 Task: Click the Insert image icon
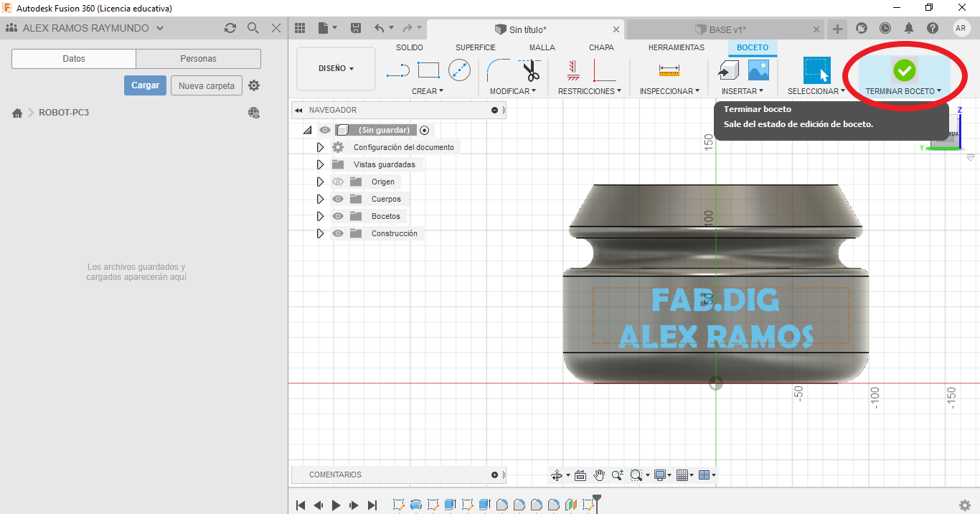click(x=758, y=70)
